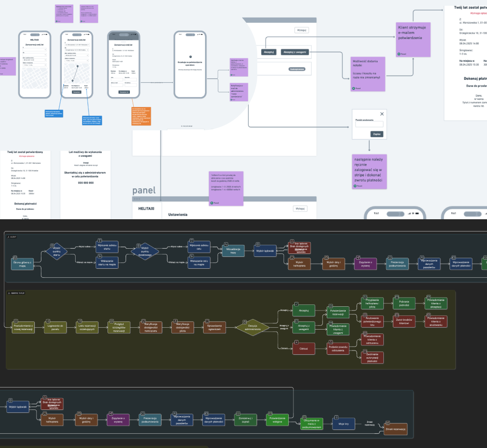Image resolution: width=487 pixels, height=448 pixels.
Task: Click the grey Akceptuj z uwagami mockup button
Action: coord(295,52)
